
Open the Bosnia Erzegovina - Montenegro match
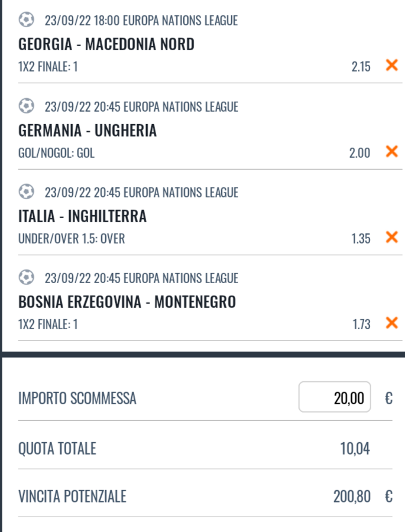point(127,302)
